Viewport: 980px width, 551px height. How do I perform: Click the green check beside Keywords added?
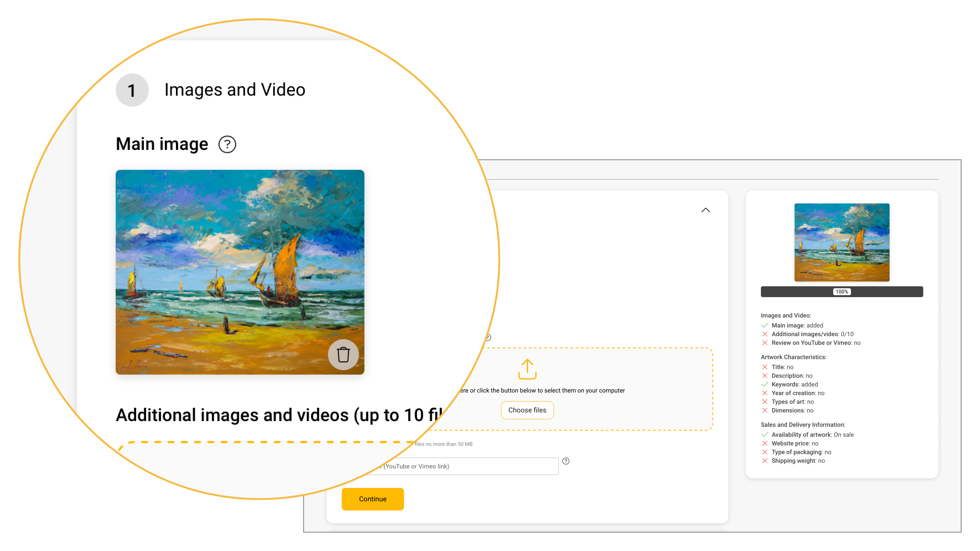765,384
